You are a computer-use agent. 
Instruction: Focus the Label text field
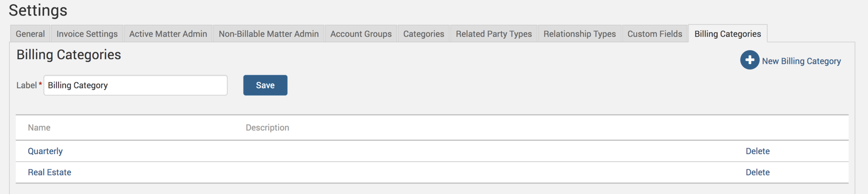pos(135,85)
